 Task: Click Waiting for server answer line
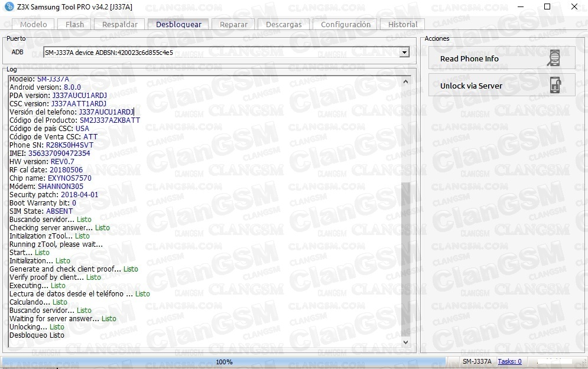click(63, 319)
